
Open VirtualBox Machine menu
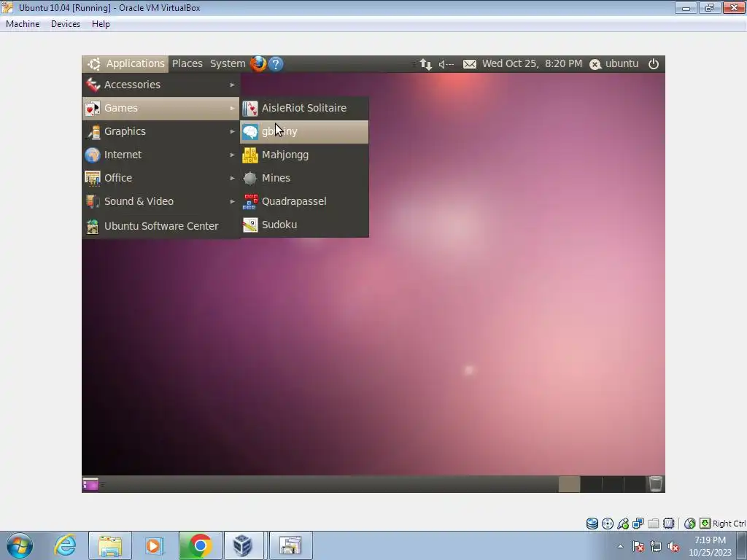pyautogui.click(x=23, y=24)
